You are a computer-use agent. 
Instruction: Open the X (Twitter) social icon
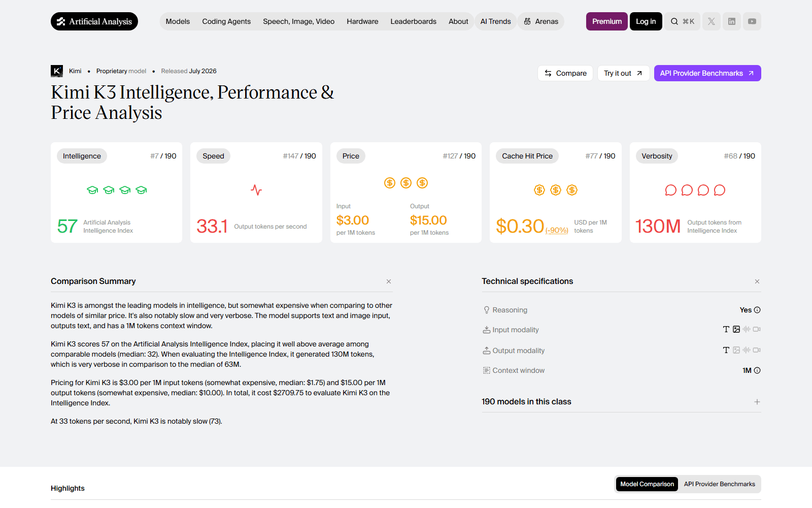click(x=712, y=21)
